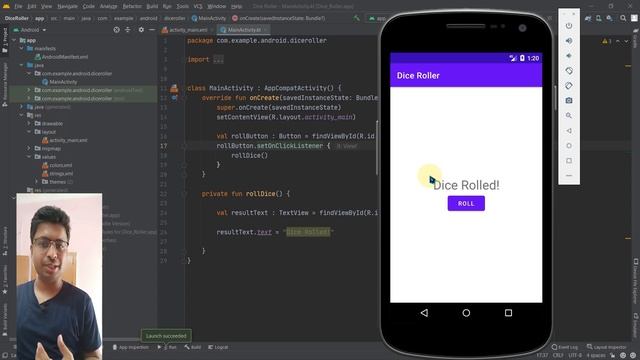The width and height of the screenshot is (640, 360).
Task: Raise emulator volume with the volume up icon
Action: pos(569,41)
